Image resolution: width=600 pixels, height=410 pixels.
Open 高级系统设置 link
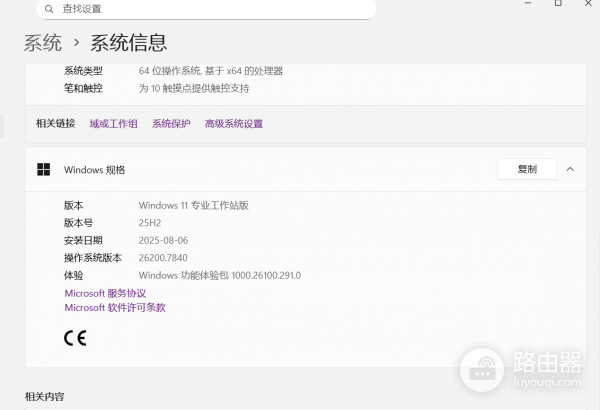(x=234, y=124)
